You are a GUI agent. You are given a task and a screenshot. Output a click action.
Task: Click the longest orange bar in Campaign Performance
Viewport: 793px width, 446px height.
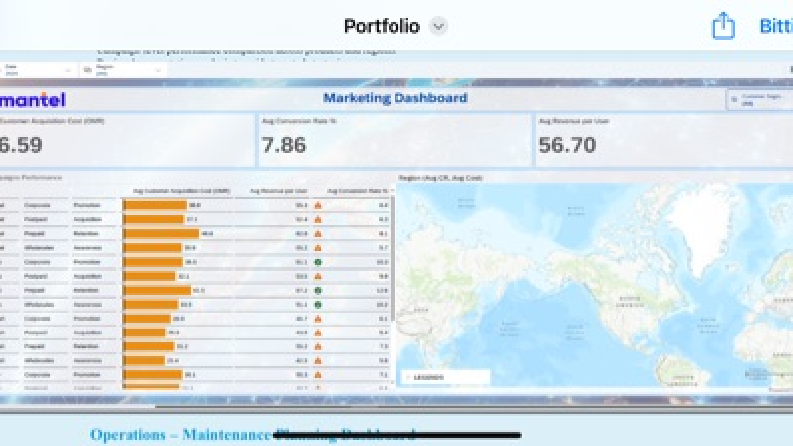(x=162, y=234)
